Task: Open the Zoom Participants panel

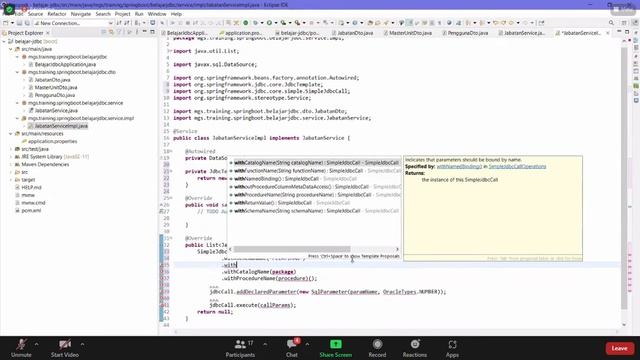Action: [x=240, y=348]
